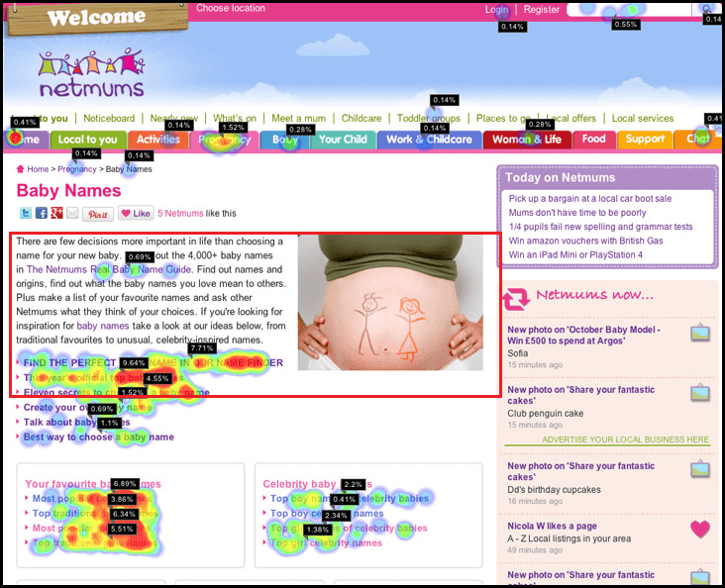Open 1/4 pupils fail spelling tests link
The height and width of the screenshot is (588, 725).
(600, 227)
